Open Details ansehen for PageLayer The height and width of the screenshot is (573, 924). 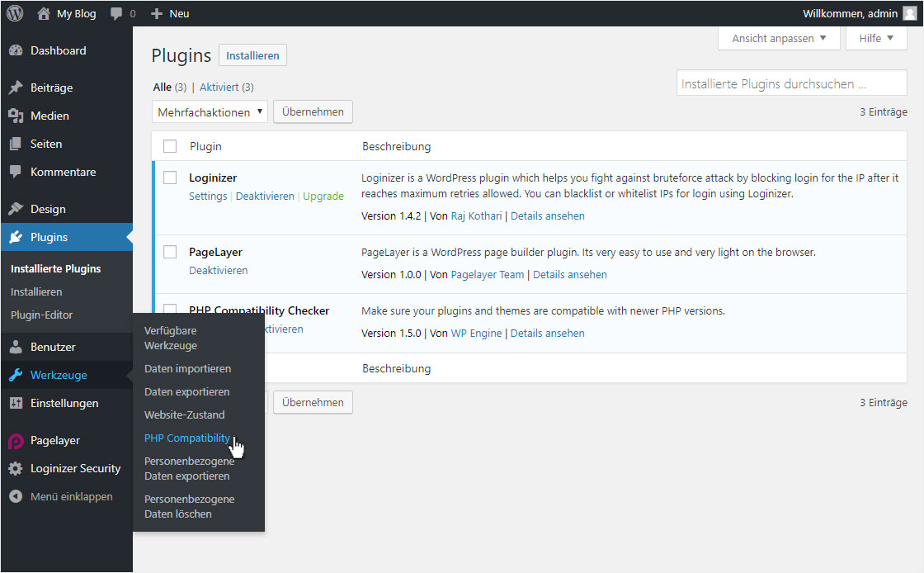click(570, 275)
